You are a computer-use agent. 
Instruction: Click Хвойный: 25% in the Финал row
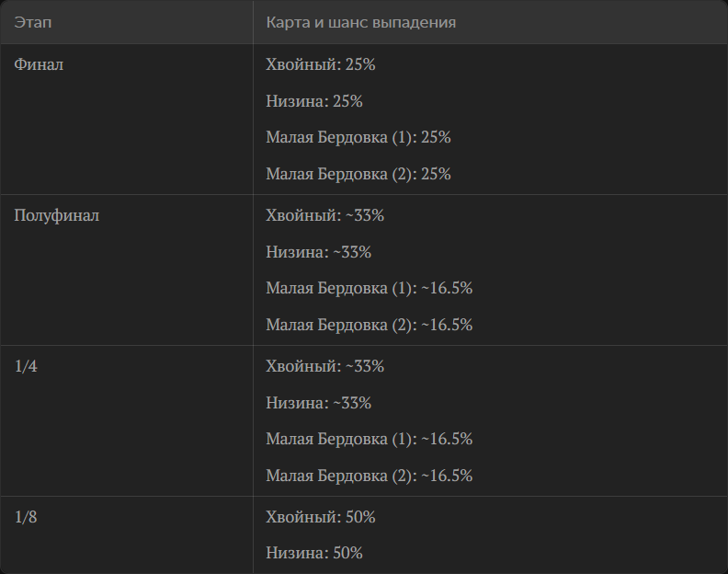pos(321,64)
